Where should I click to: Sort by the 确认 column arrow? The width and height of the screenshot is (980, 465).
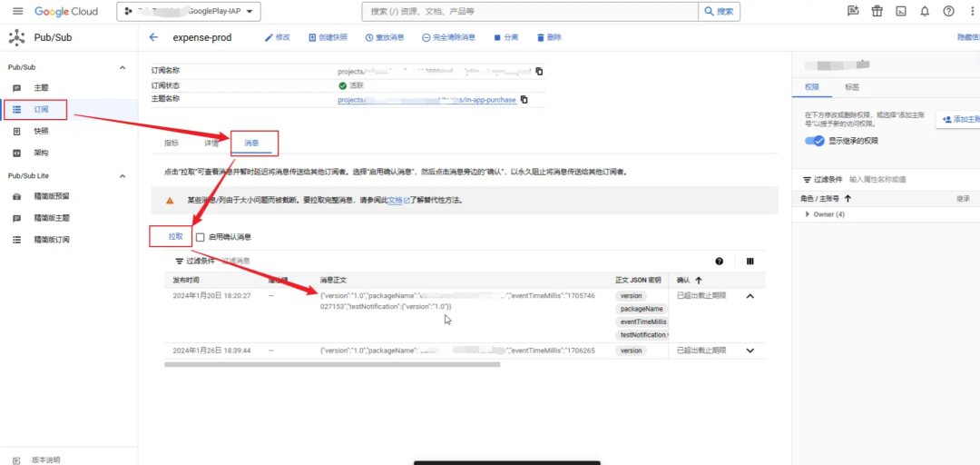(x=698, y=281)
